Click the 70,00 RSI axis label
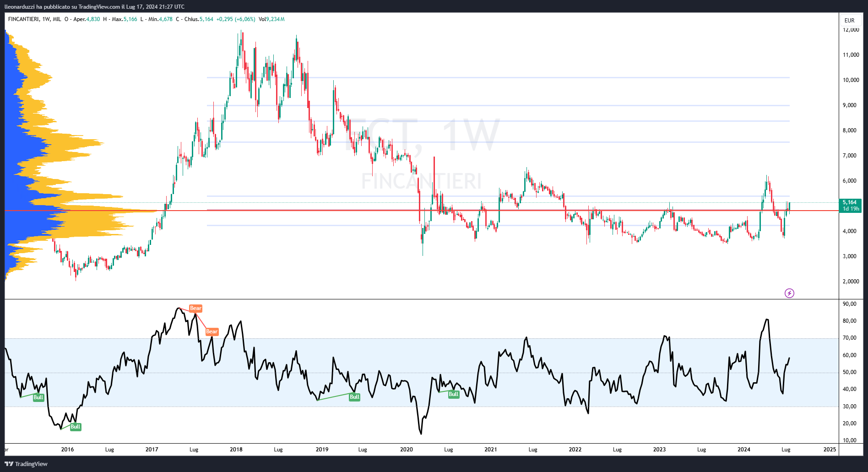The height and width of the screenshot is (472, 868). click(x=850, y=338)
